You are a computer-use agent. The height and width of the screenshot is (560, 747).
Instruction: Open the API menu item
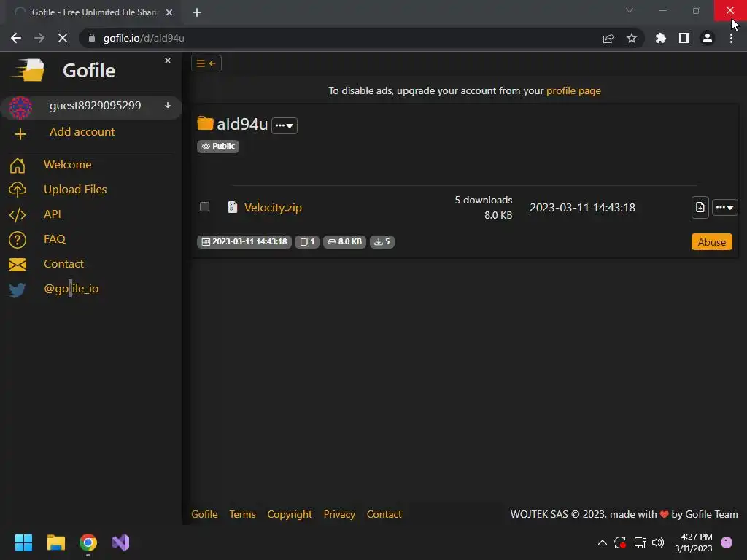click(x=53, y=214)
